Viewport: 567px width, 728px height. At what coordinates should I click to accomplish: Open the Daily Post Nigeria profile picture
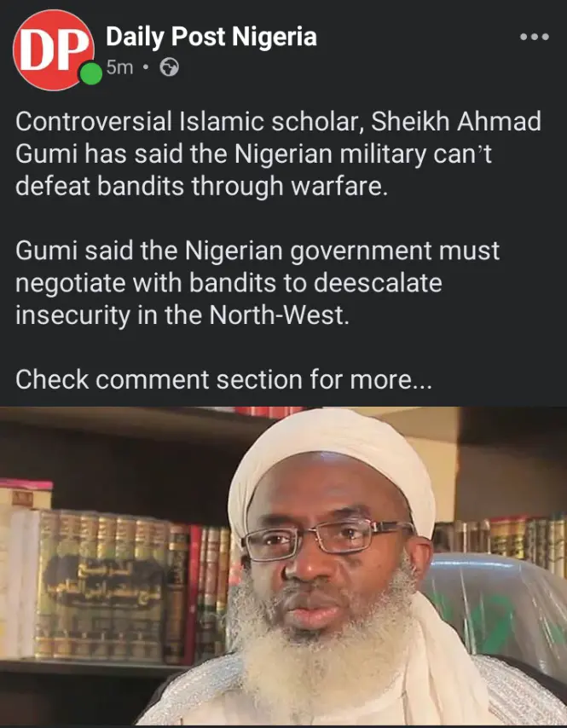[54, 49]
